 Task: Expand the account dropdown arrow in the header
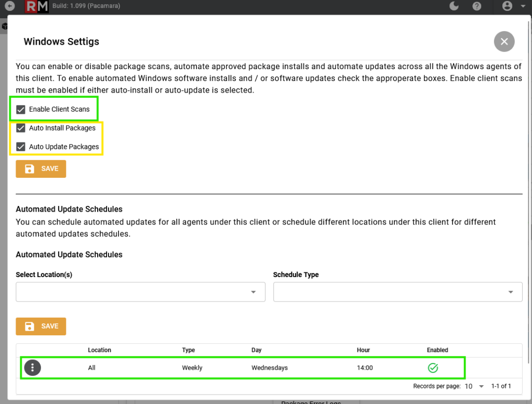pyautogui.click(x=523, y=6)
